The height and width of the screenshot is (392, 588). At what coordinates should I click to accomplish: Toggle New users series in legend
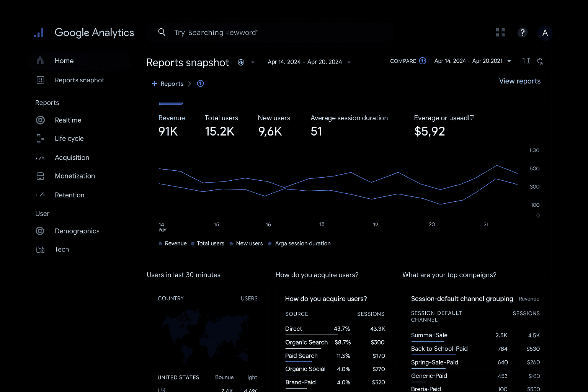coord(246,243)
